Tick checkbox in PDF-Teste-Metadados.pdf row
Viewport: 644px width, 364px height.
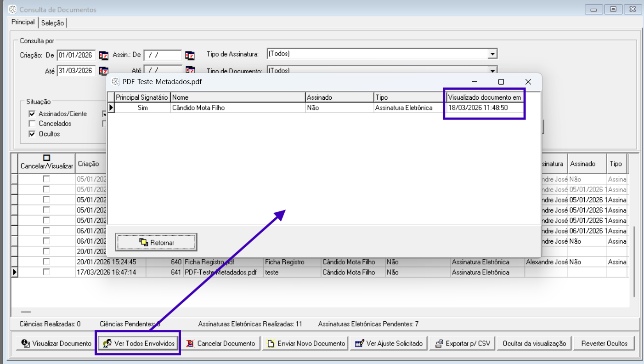[46, 272]
